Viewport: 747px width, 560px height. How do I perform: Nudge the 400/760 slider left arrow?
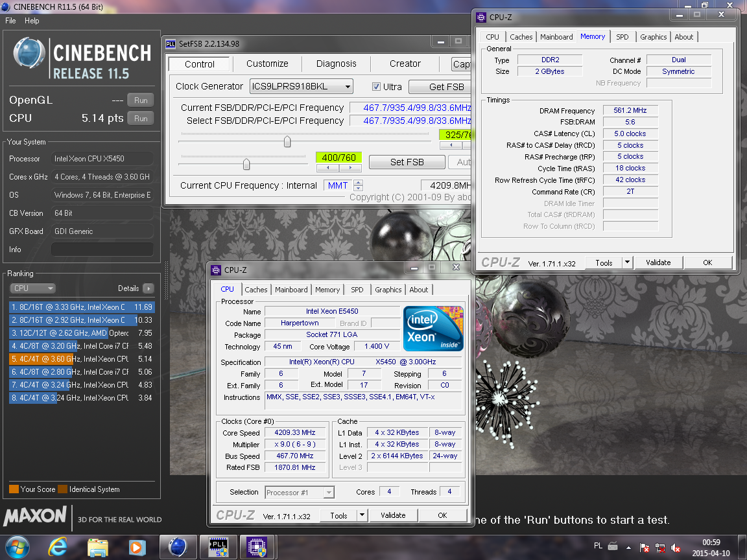(327, 168)
